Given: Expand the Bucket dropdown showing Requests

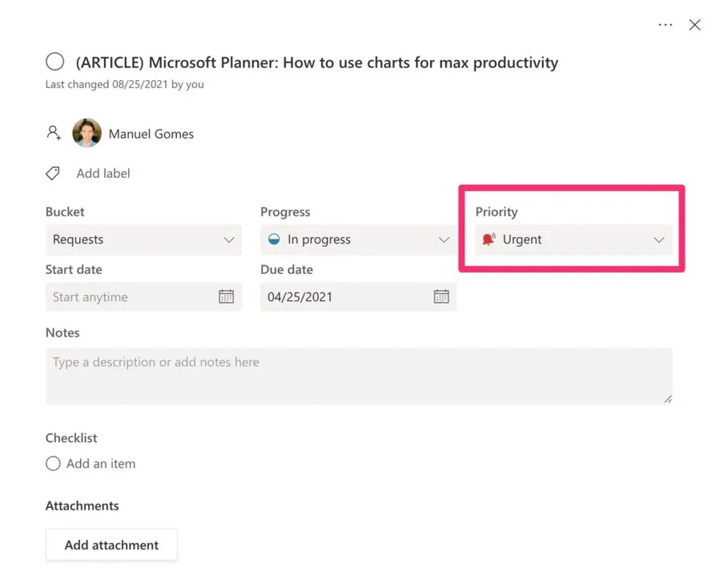Looking at the screenshot, I should click(143, 240).
